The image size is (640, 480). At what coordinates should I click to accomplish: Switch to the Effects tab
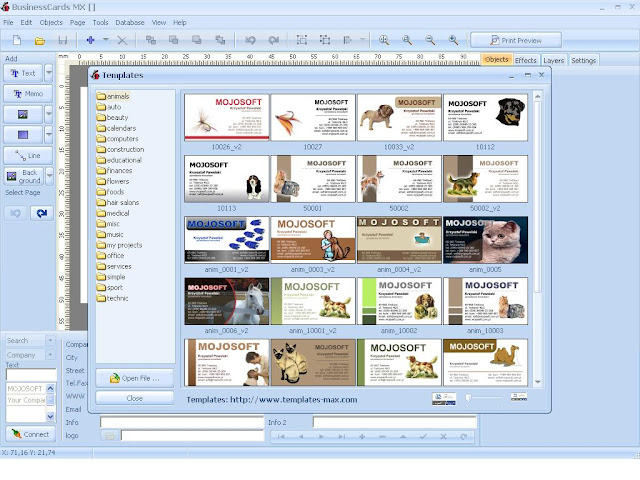point(526,60)
